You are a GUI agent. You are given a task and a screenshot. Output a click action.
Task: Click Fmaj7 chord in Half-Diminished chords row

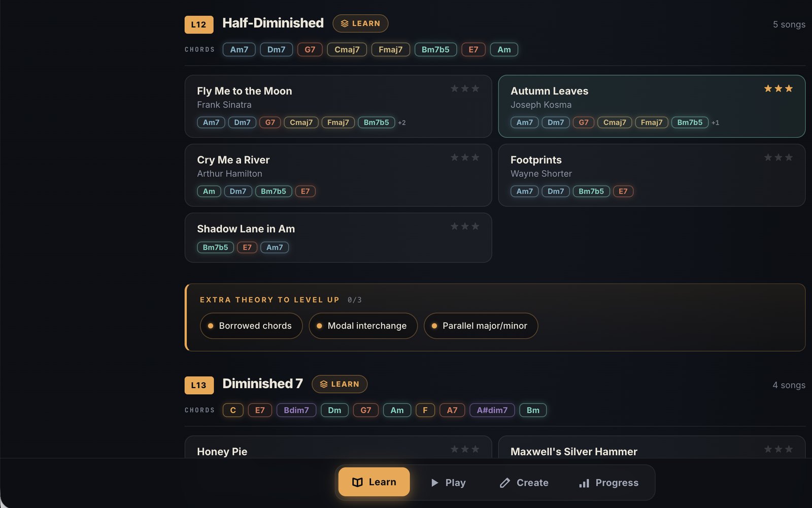(390, 49)
